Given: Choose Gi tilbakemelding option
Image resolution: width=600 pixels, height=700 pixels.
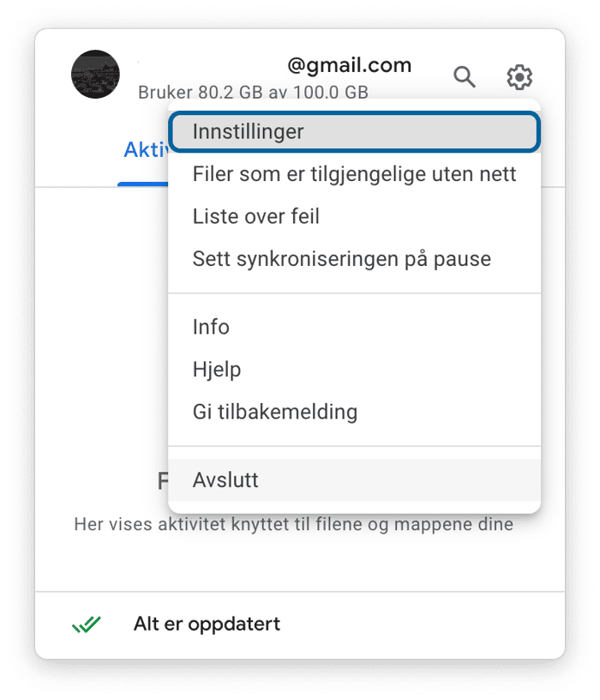Looking at the screenshot, I should tap(355, 412).
